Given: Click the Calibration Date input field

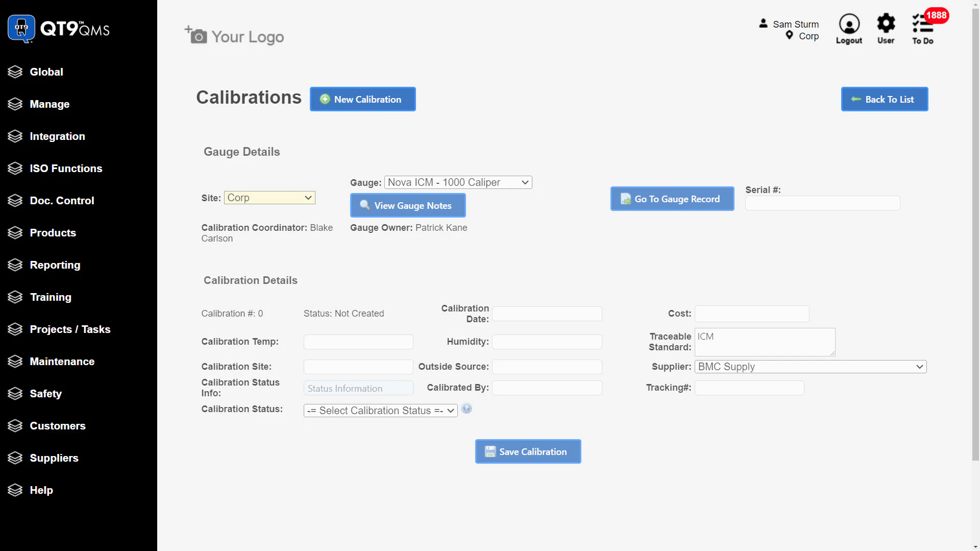Looking at the screenshot, I should [547, 314].
